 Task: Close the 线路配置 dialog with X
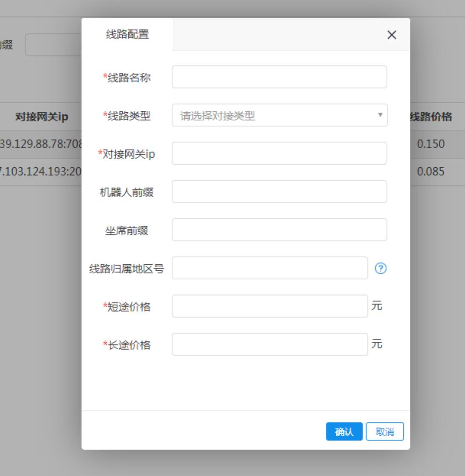point(392,35)
